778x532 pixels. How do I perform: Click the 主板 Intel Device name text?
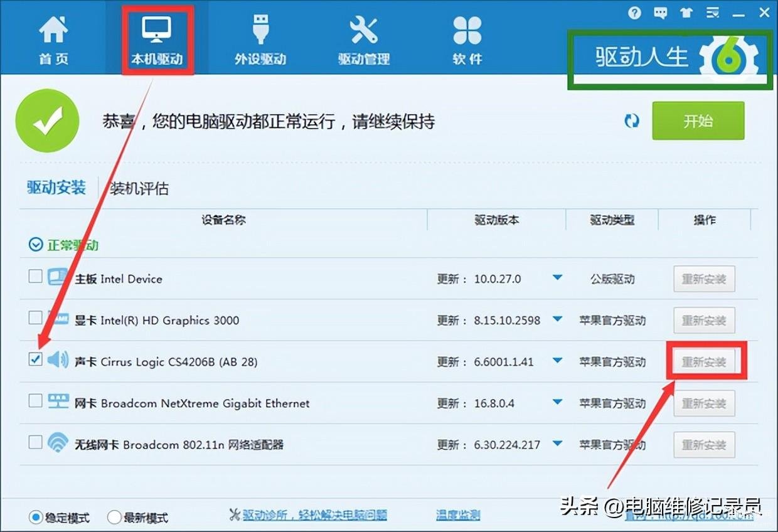click(x=119, y=279)
